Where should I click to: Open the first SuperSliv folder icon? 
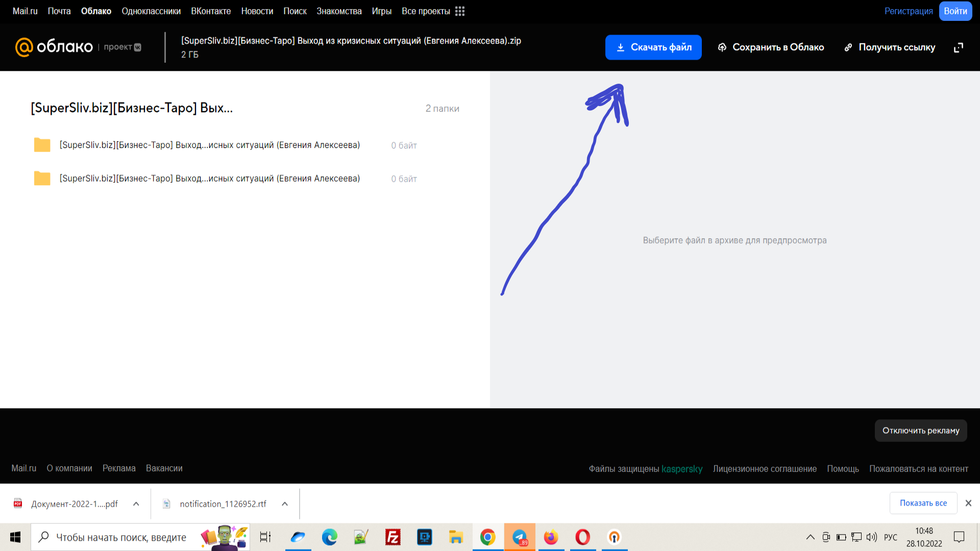42,145
